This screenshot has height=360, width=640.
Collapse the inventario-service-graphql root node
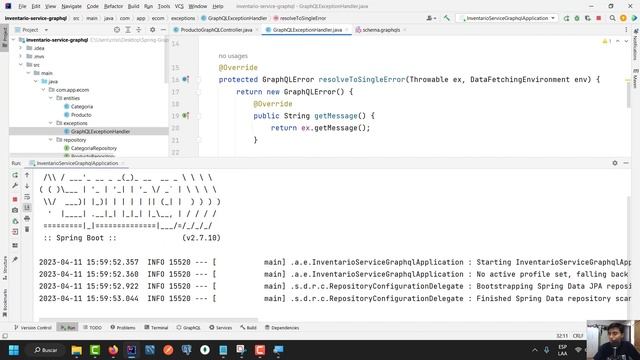pyautogui.click(x=13, y=40)
